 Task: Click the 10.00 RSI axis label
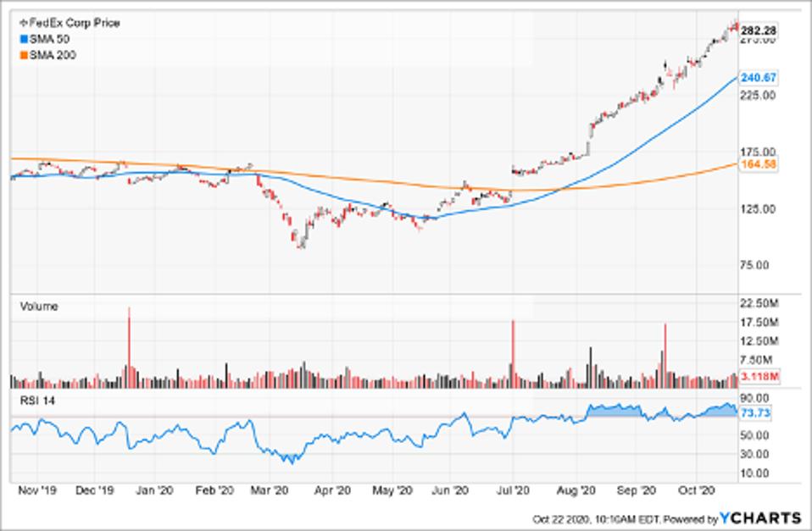pyautogui.click(x=754, y=473)
